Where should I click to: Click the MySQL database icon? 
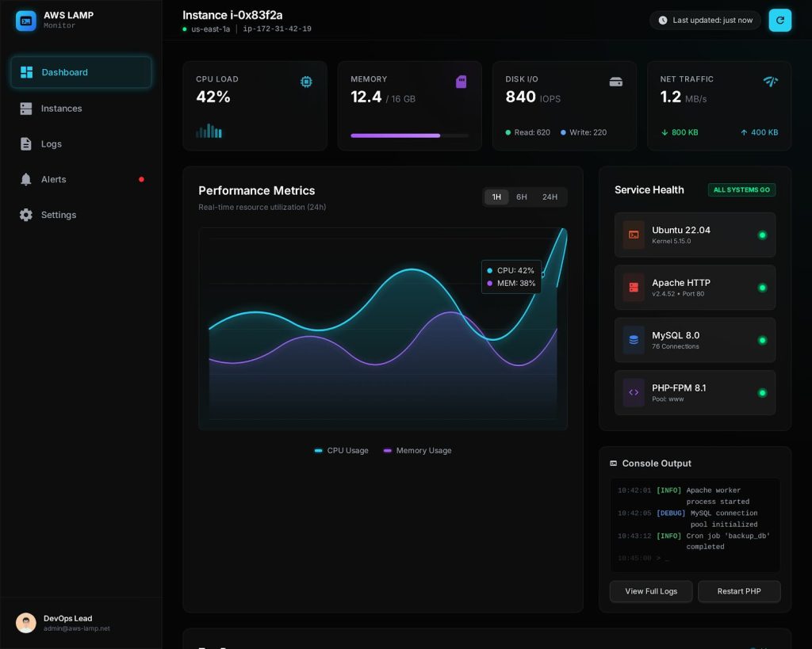(x=634, y=340)
